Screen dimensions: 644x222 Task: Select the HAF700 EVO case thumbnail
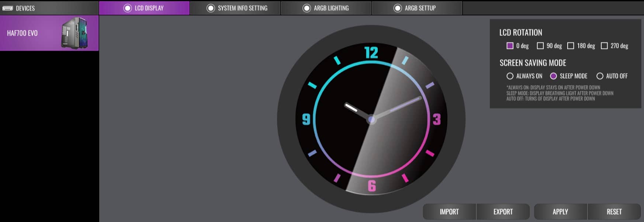[75, 33]
